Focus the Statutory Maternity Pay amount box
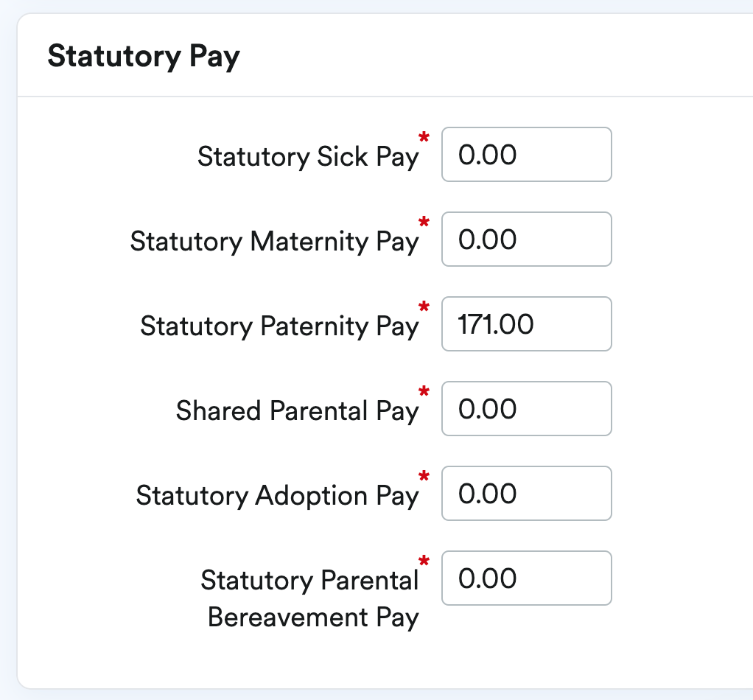The width and height of the screenshot is (753, 700). click(x=526, y=239)
